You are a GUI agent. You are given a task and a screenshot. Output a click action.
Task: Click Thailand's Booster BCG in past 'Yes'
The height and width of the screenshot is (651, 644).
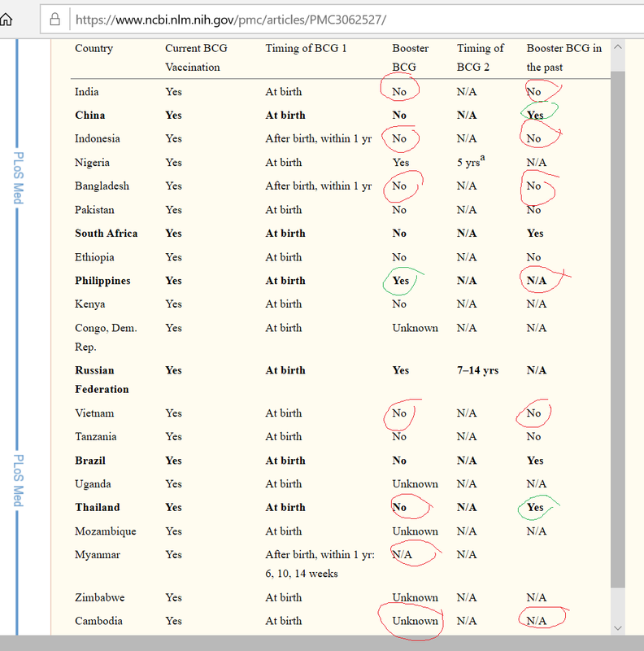pos(535,507)
